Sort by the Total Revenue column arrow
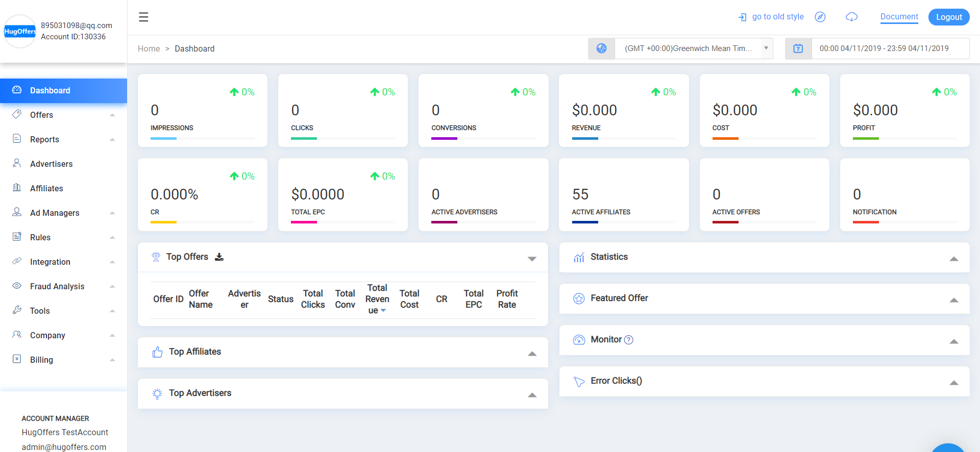This screenshot has height=452, width=980. (x=383, y=311)
